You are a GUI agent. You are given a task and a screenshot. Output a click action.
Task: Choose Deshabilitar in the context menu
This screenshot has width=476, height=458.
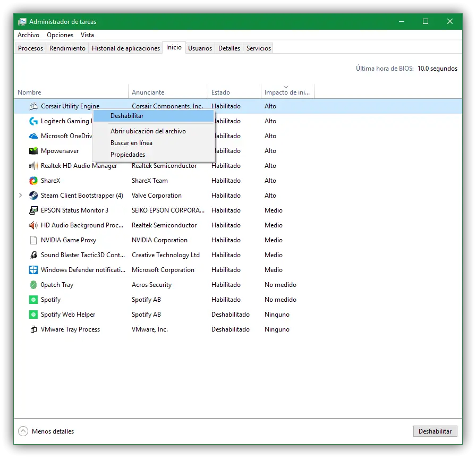point(154,116)
